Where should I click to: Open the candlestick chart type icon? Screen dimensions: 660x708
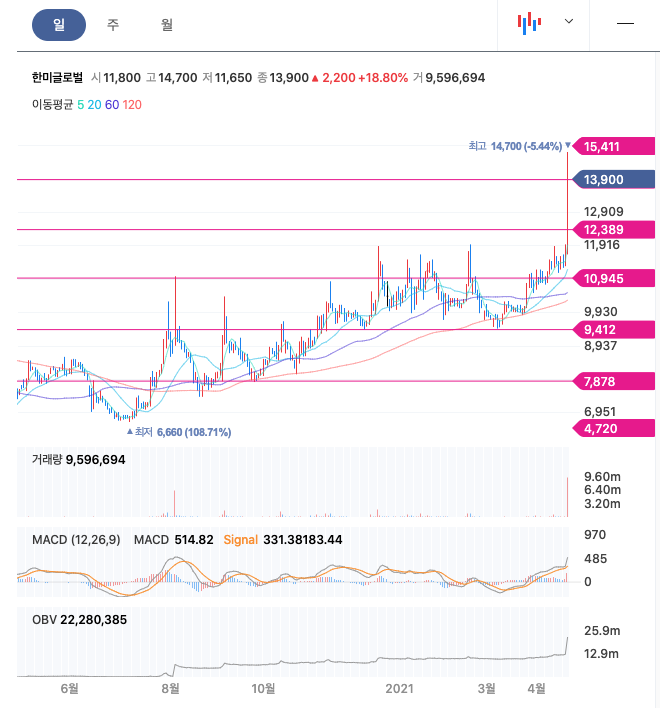529,23
